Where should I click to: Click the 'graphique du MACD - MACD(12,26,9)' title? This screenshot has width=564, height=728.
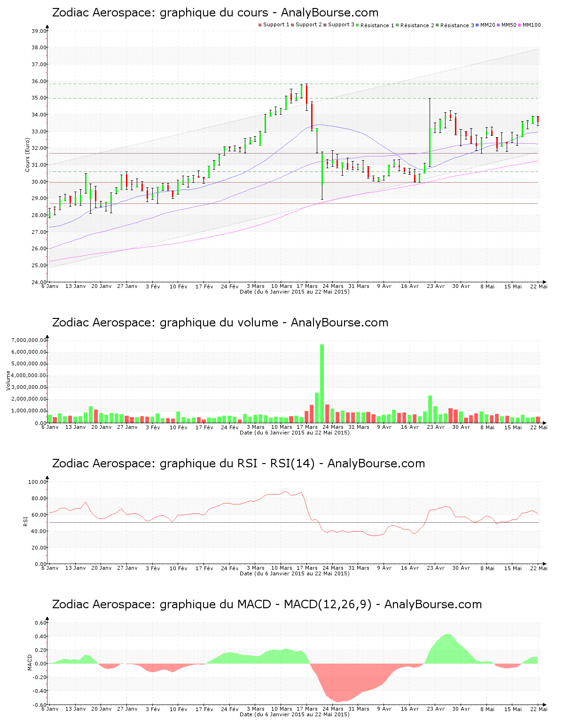267,604
